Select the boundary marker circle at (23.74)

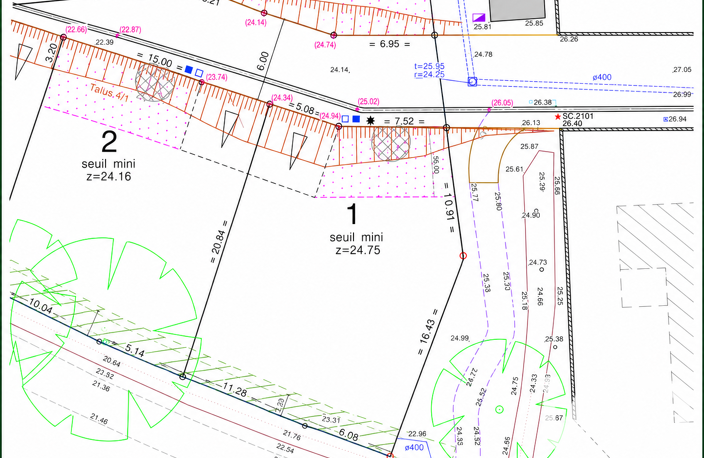coord(202,82)
